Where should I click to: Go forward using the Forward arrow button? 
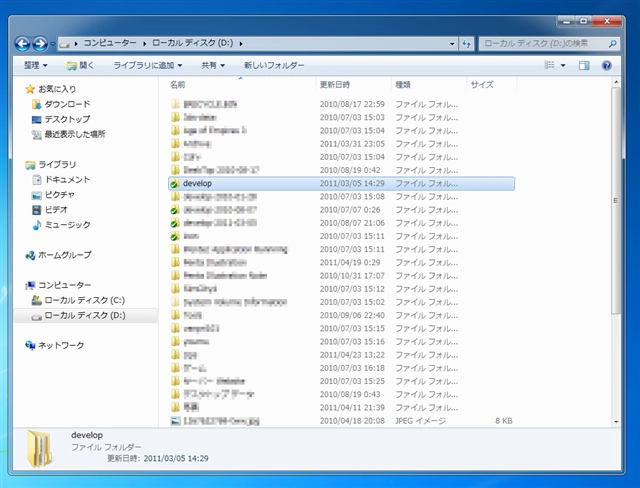point(40,44)
